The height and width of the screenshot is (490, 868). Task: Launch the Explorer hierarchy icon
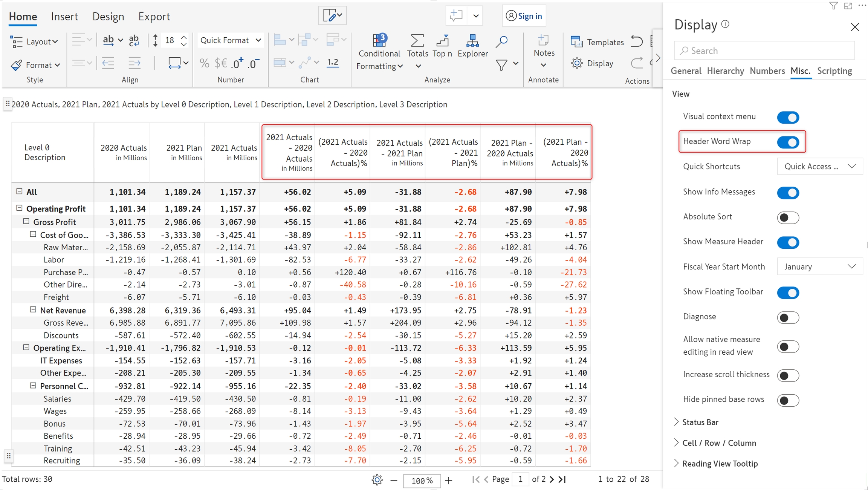click(472, 40)
